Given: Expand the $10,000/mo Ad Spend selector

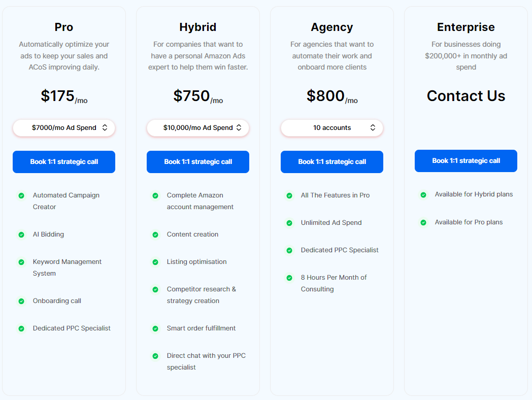Looking at the screenshot, I should (198, 128).
